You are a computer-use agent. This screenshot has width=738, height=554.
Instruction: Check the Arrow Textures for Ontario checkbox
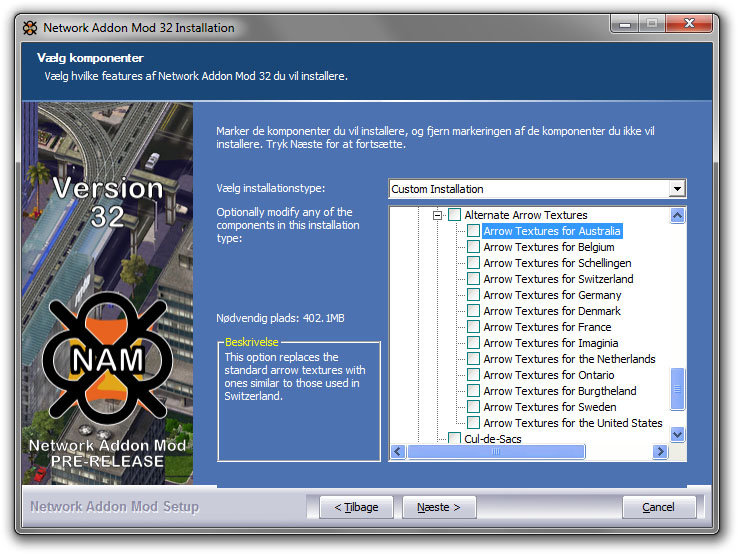[473, 375]
